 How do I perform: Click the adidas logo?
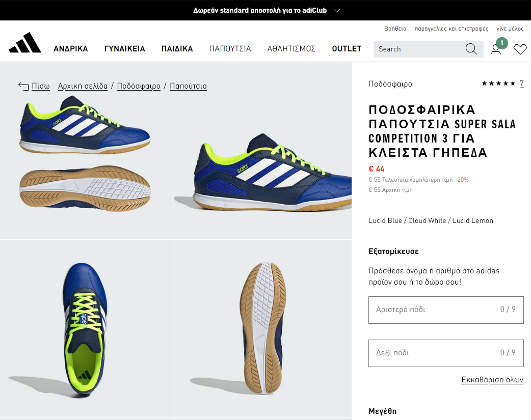point(25,43)
